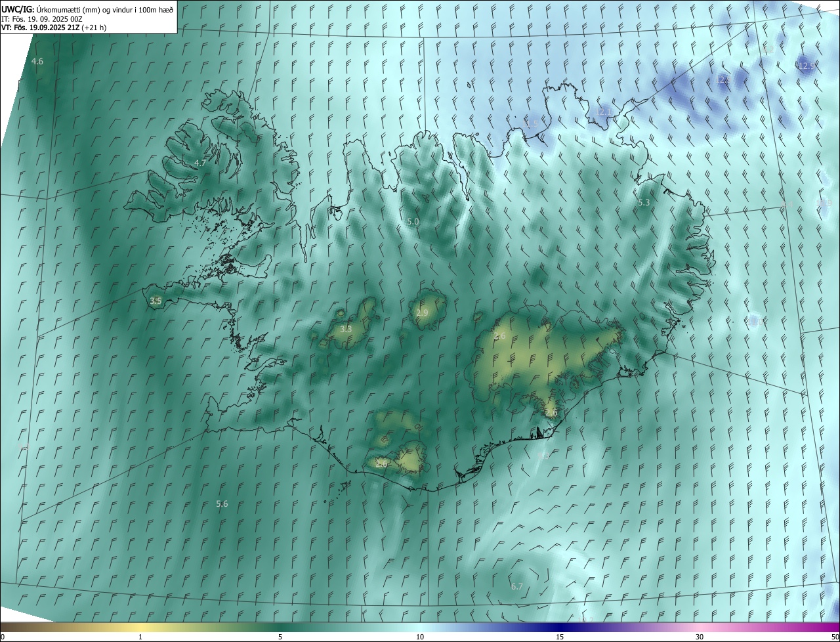The image size is (840, 642).
Task: Pick the dark navy segment of the color scale
Action: (x=560, y=627)
